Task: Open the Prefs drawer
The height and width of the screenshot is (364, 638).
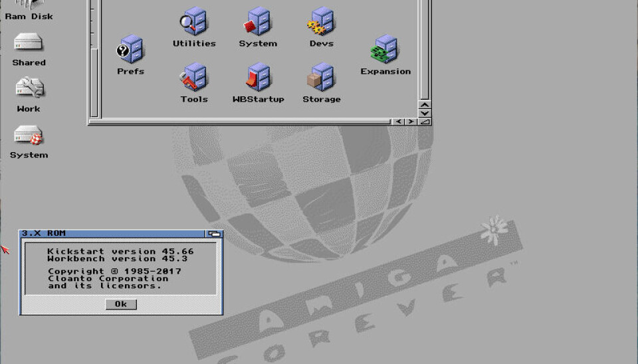Action: 130,55
